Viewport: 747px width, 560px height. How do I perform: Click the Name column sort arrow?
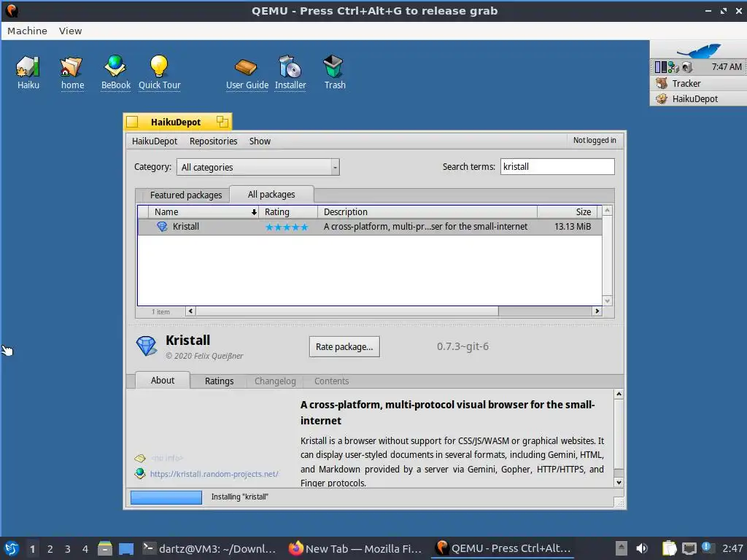[254, 212]
